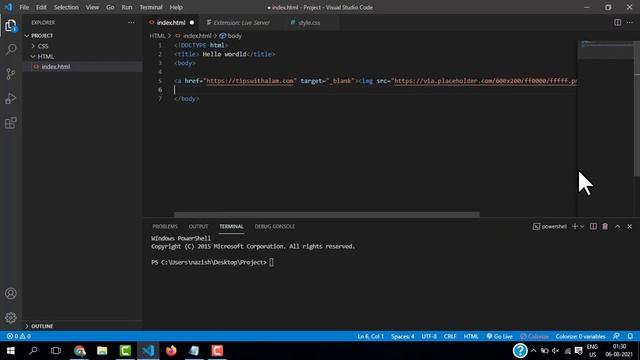Open the Edit menu
The image size is (640, 360).
41,7
